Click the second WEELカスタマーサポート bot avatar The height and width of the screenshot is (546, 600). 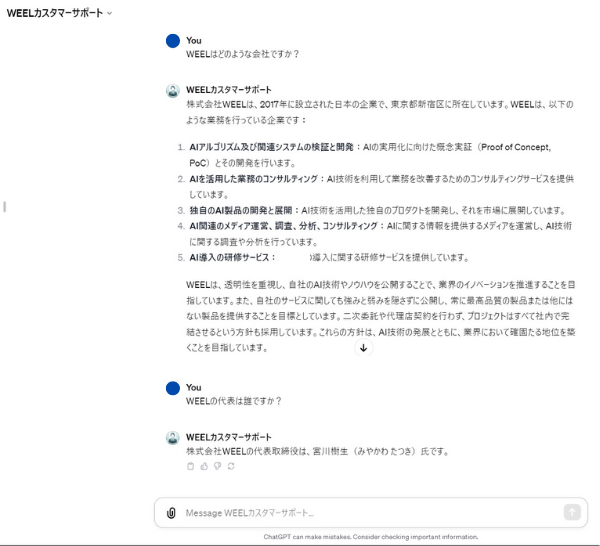173,438
